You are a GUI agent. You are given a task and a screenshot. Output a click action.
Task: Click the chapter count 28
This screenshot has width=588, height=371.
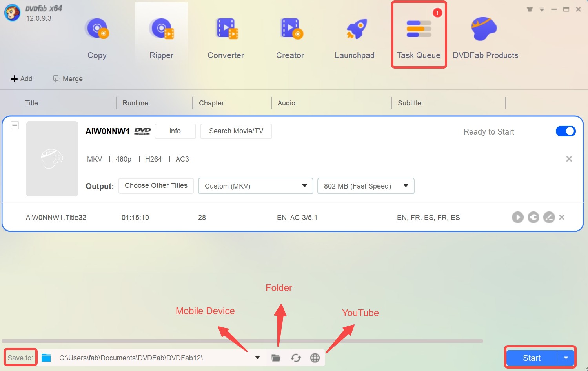coord(202,218)
